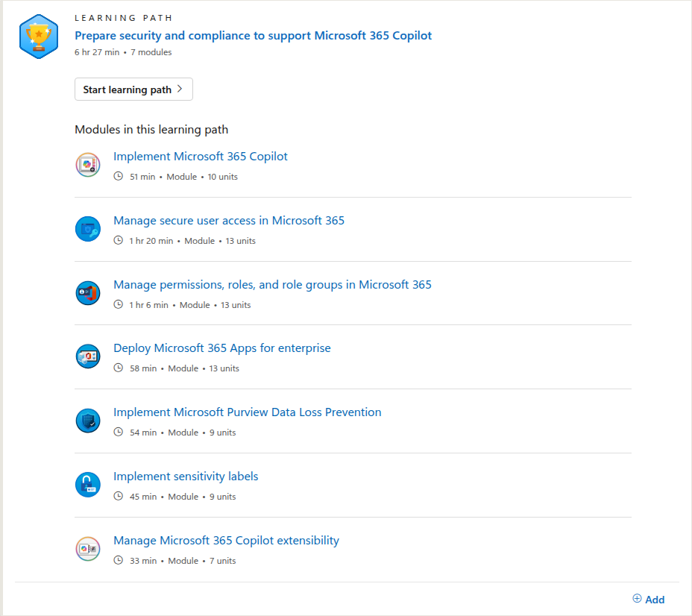Click the Implement Microsoft 365 Copilot module icon
The image size is (692, 616).
point(88,165)
